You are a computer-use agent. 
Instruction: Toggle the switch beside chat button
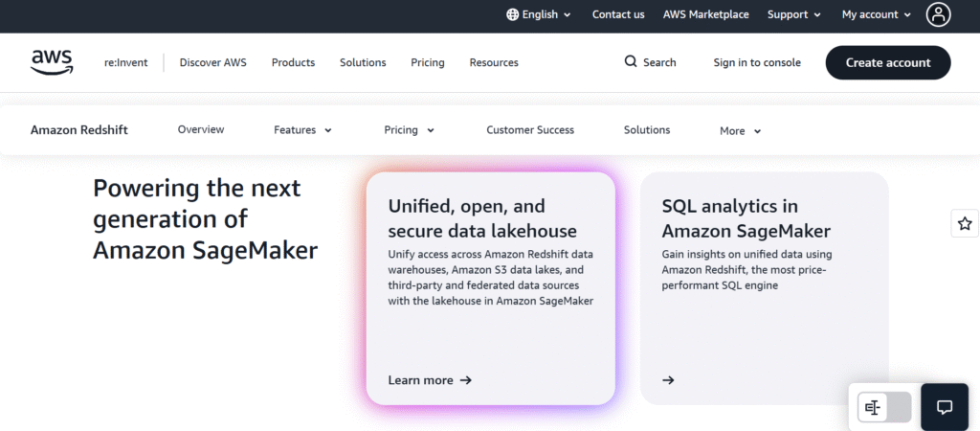click(x=884, y=407)
